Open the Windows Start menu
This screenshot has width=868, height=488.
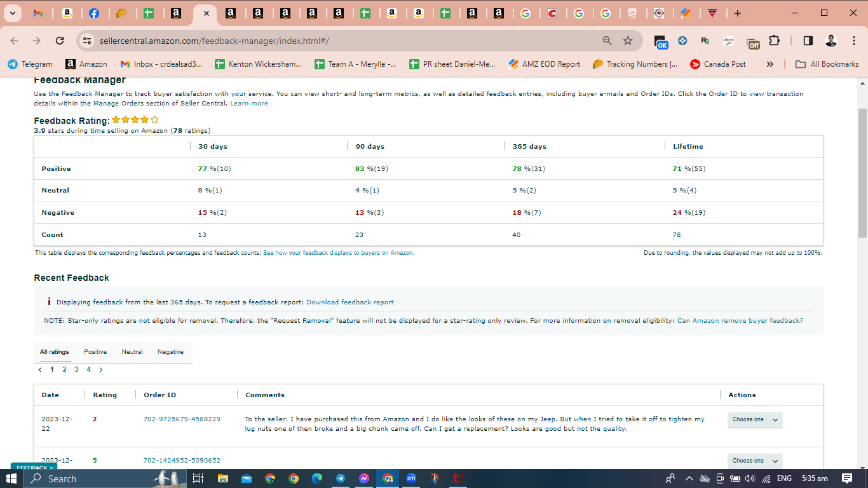(12, 478)
